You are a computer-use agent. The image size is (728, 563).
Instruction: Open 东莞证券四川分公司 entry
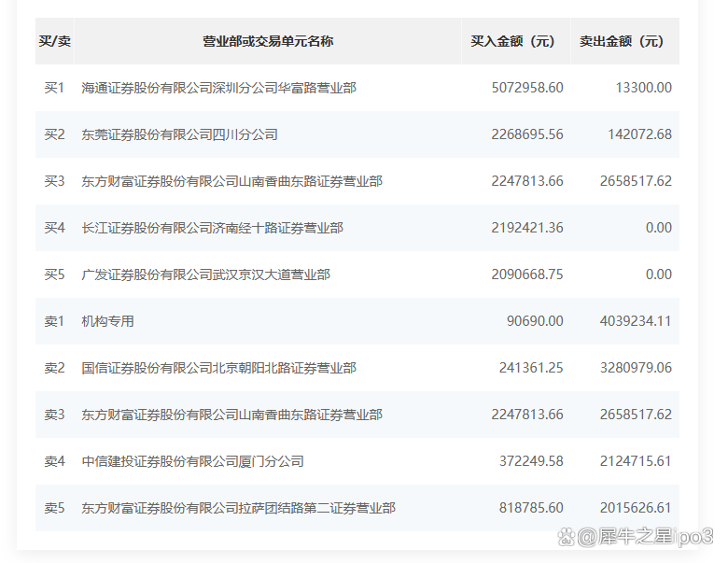[179, 134]
